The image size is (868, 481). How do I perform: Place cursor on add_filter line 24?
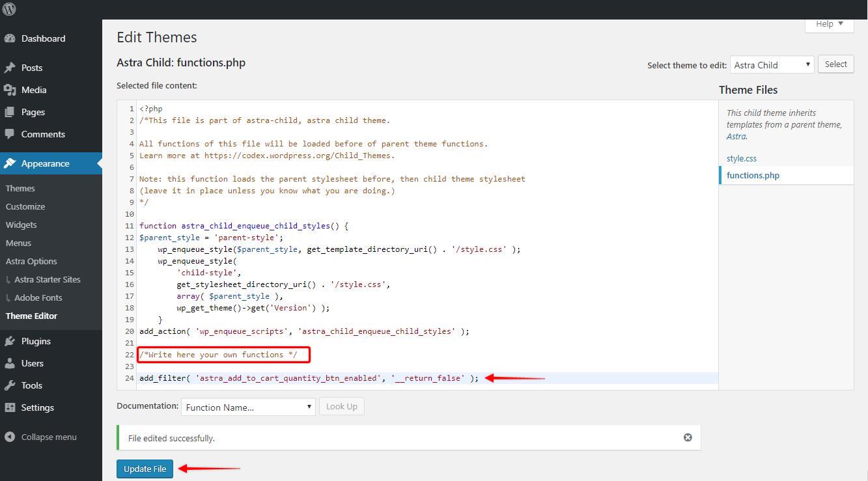(309, 378)
